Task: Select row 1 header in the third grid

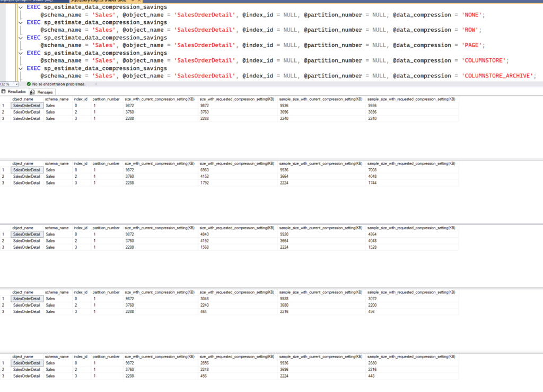Action: pos(5,234)
